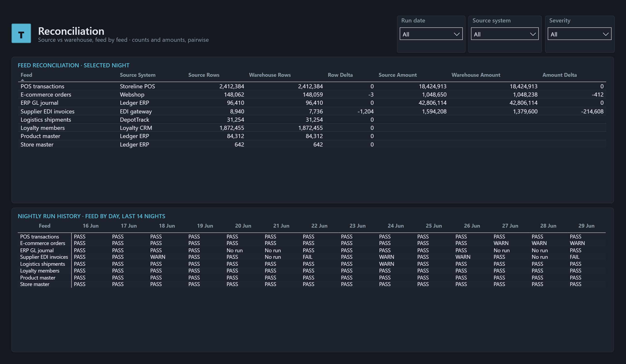626x364 pixels.
Task: Click Loyalty members row label in run history
Action: [x=40, y=270]
